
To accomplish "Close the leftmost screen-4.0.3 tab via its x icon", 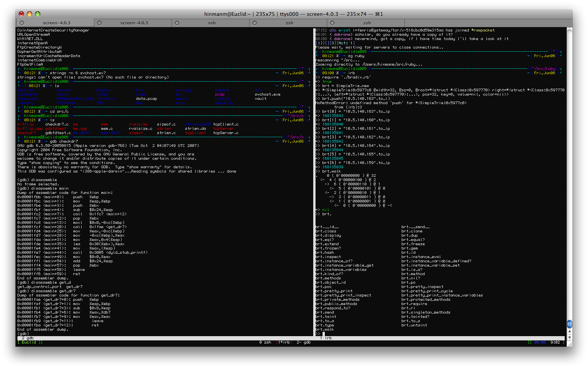I will click(22, 23).
